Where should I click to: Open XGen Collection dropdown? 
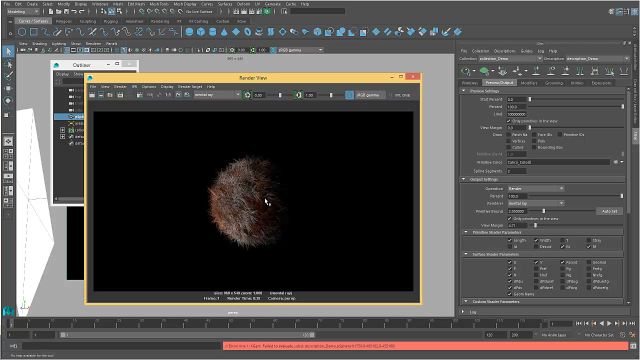(510, 59)
